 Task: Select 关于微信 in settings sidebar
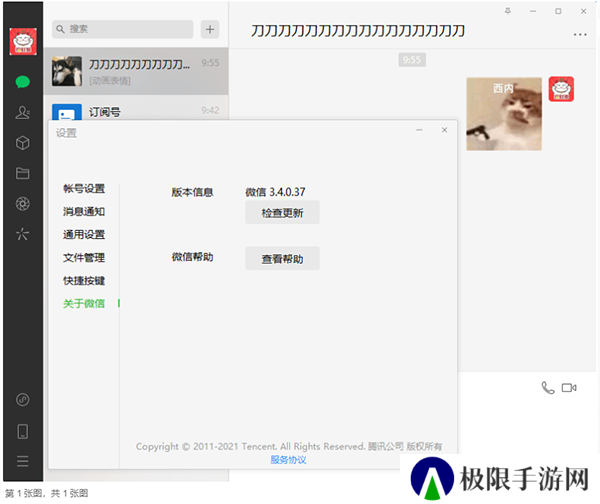(x=84, y=303)
